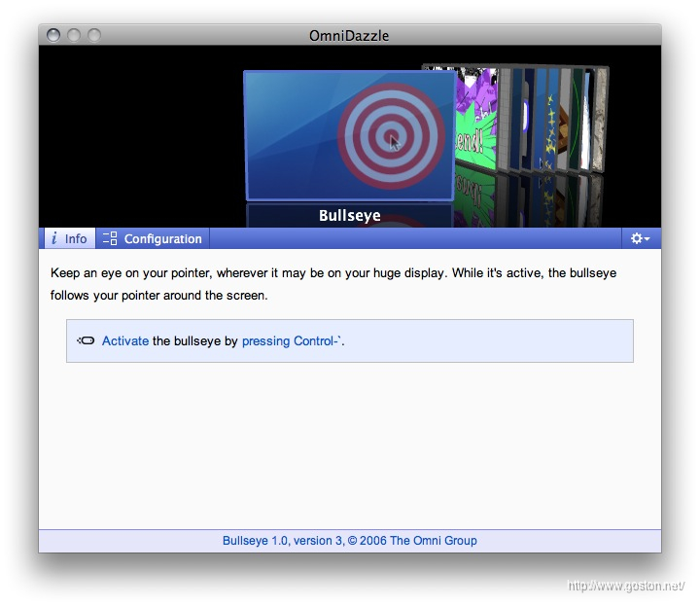Image resolution: width=700 pixels, height=606 pixels.
Task: Select the last stone-textured effect thumbnail
Action: pos(601,120)
